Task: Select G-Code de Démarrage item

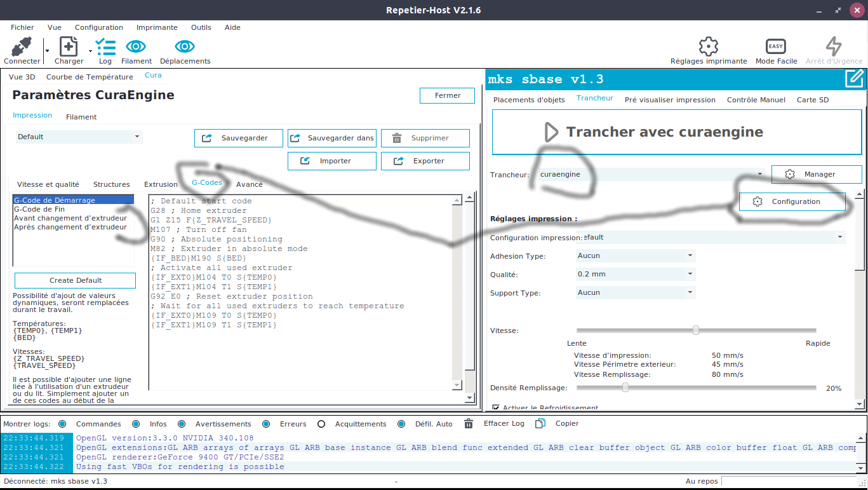Action: [73, 200]
